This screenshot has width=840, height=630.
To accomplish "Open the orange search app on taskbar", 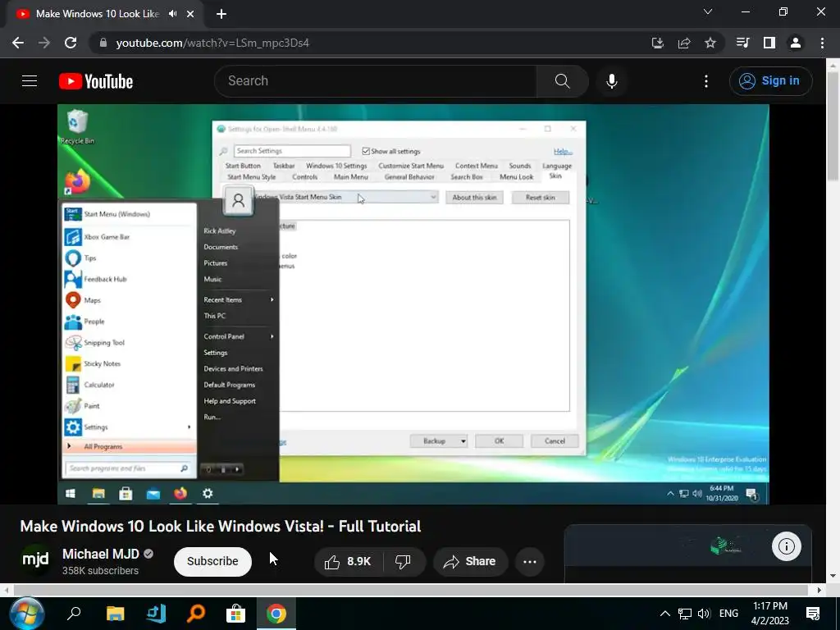I will click(196, 614).
